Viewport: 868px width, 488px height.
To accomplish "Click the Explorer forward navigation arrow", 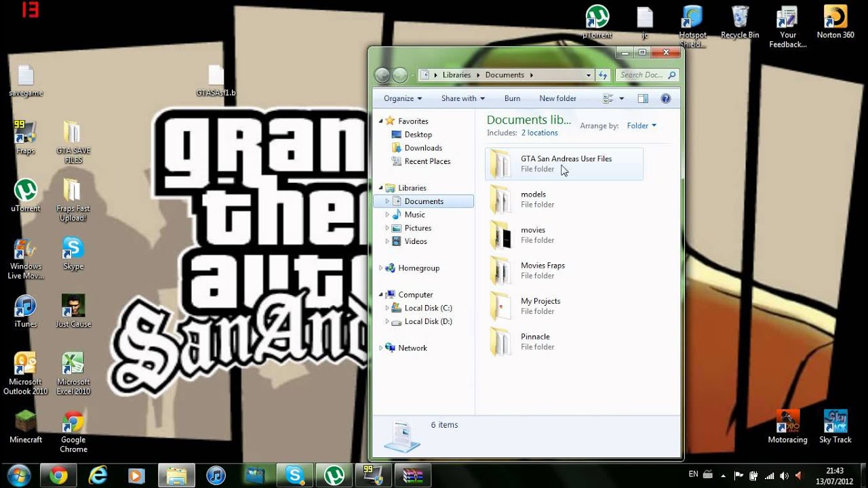I will (x=400, y=75).
